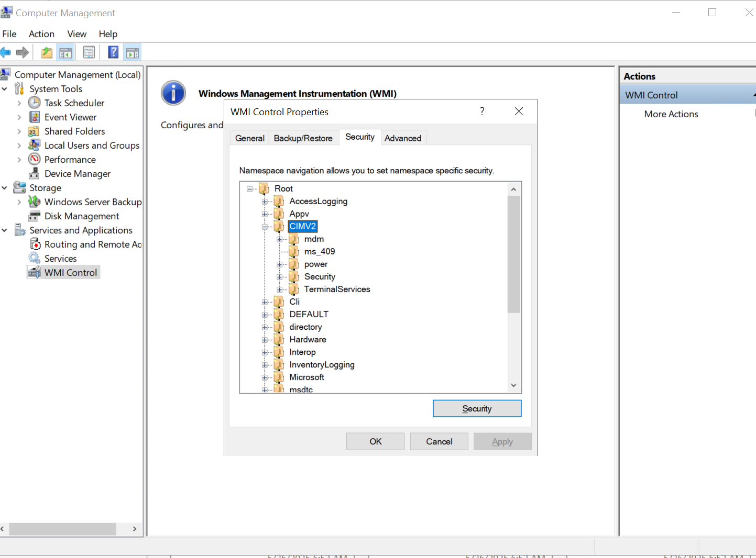The height and width of the screenshot is (558, 756).
Task: Expand the TerminalServices namespace
Action: [x=279, y=289]
